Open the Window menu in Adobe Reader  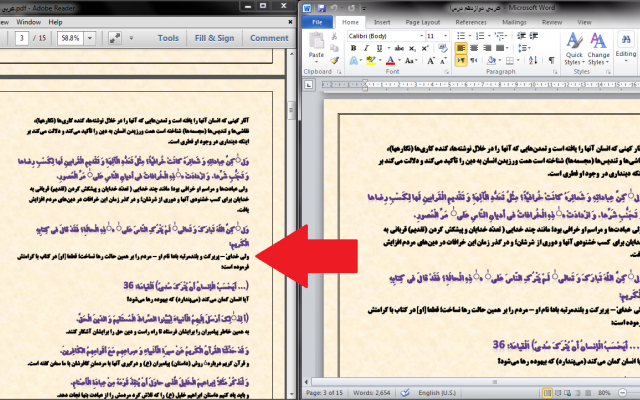28,22
